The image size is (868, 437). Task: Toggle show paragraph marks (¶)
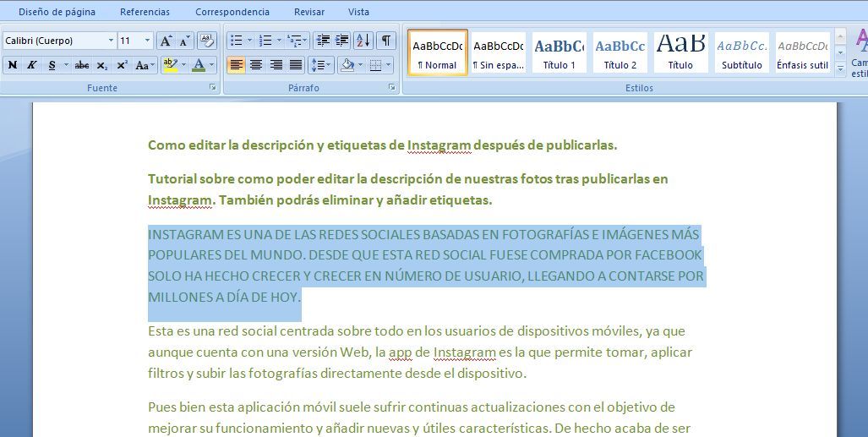(386, 41)
